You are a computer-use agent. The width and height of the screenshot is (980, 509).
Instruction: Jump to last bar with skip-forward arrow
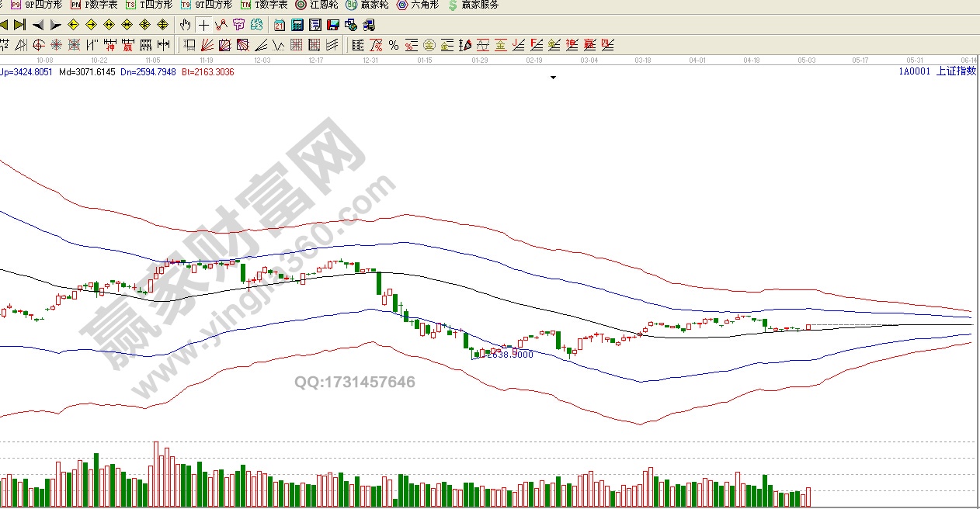(x=20, y=25)
